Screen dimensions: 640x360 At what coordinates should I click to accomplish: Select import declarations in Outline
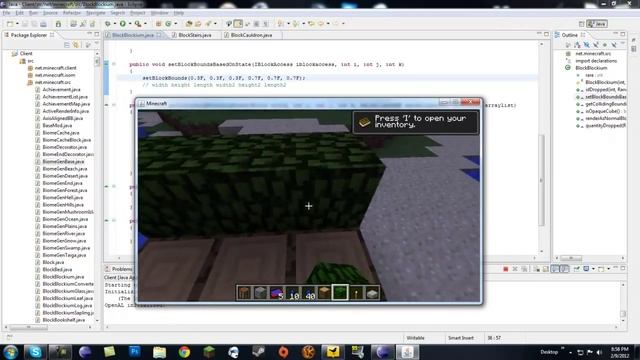(x=596, y=61)
